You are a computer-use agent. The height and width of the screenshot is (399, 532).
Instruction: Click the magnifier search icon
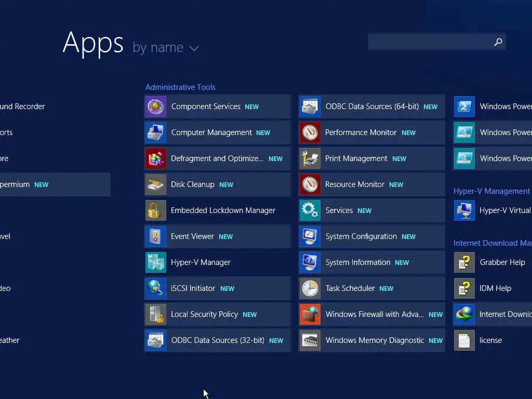click(x=498, y=42)
